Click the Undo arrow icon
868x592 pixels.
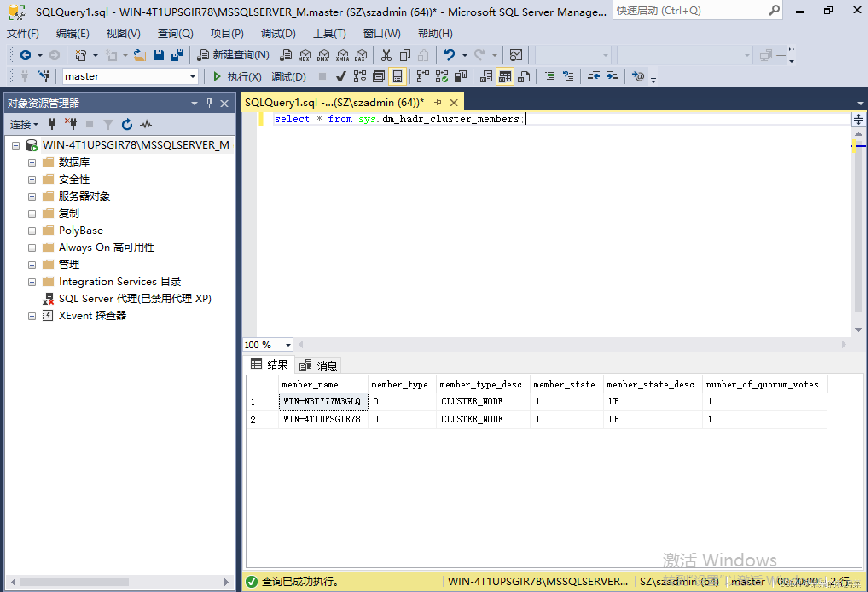pyautogui.click(x=450, y=55)
